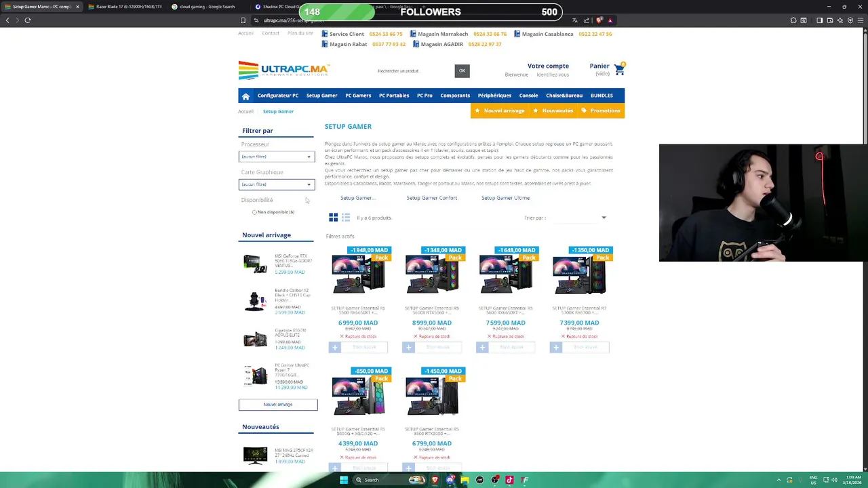Click the Identifiez-vous link

pos(553,75)
